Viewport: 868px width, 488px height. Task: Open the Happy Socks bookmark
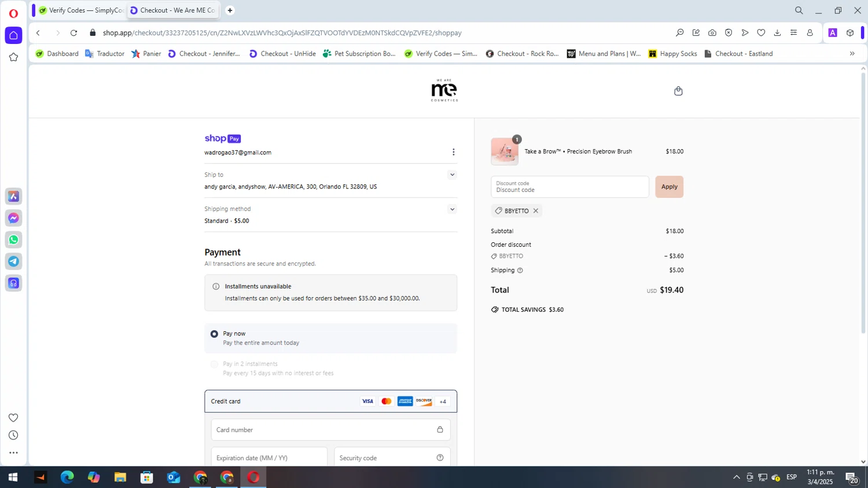click(x=673, y=54)
